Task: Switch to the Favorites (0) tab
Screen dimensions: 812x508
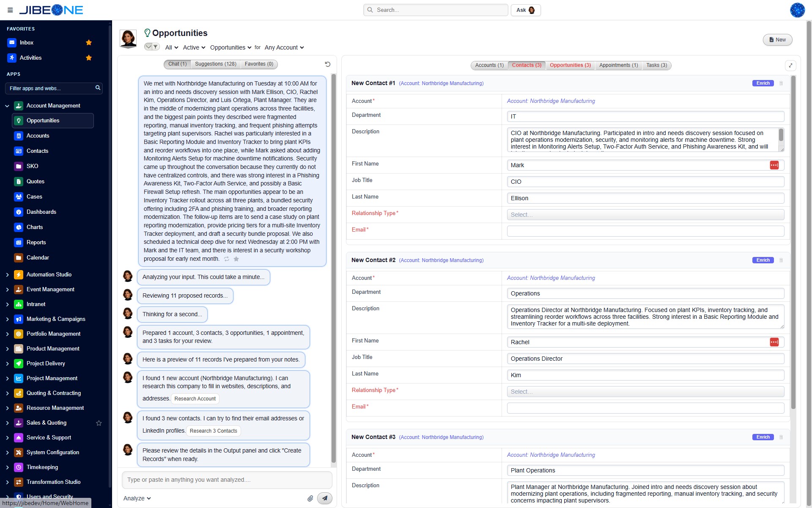Action: pos(259,64)
